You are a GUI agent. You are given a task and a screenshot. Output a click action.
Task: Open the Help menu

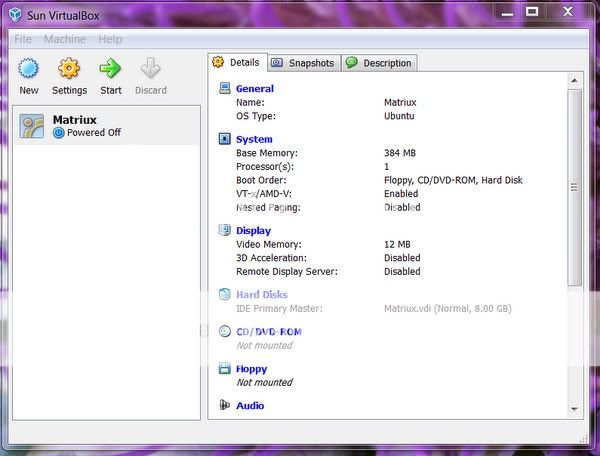(x=110, y=39)
